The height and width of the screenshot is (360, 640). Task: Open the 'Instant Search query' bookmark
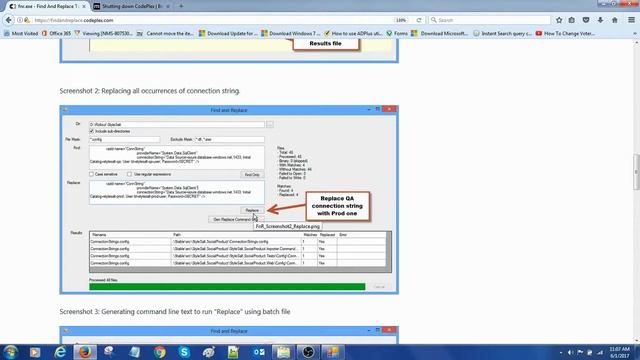[502, 33]
